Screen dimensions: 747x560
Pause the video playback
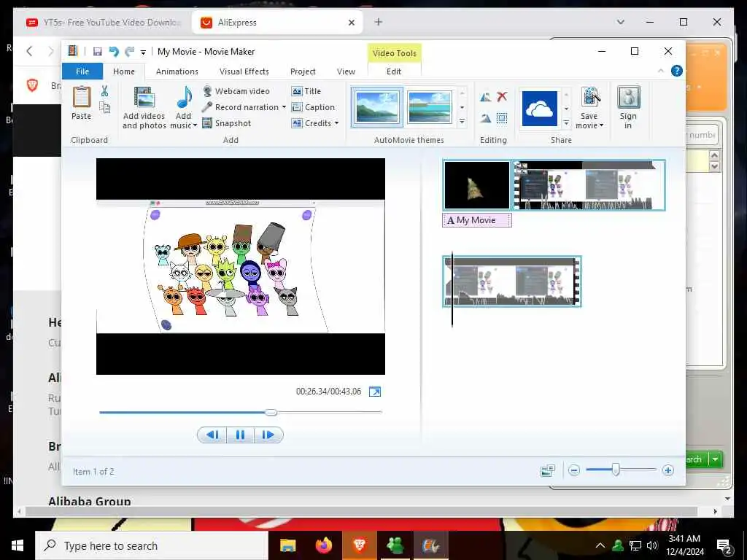[240, 435]
